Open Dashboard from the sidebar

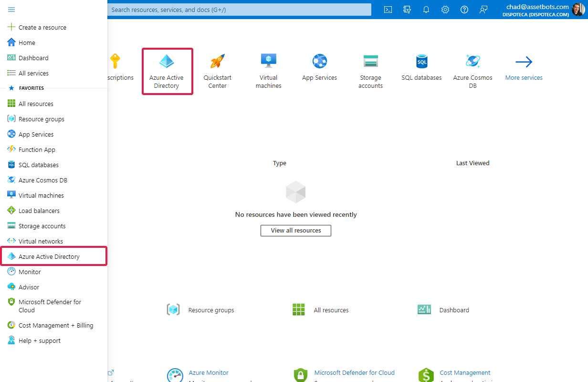[x=53, y=58]
